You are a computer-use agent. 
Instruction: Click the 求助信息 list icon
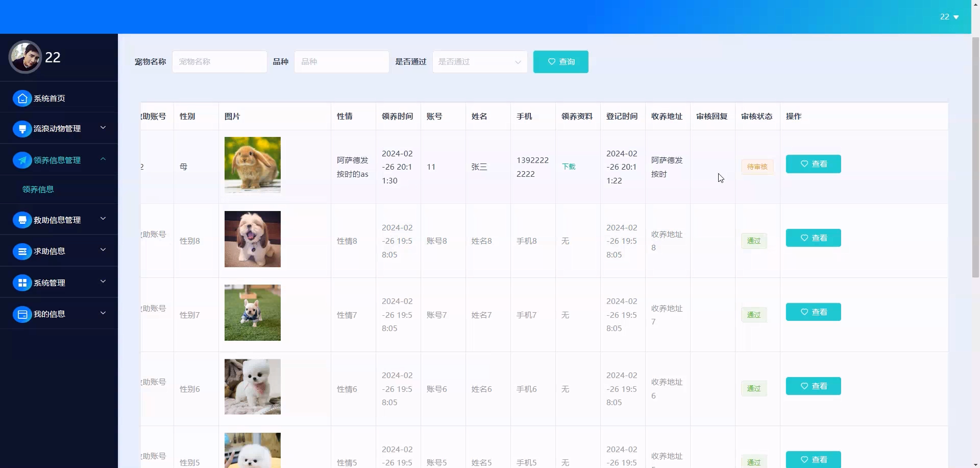[22, 251]
